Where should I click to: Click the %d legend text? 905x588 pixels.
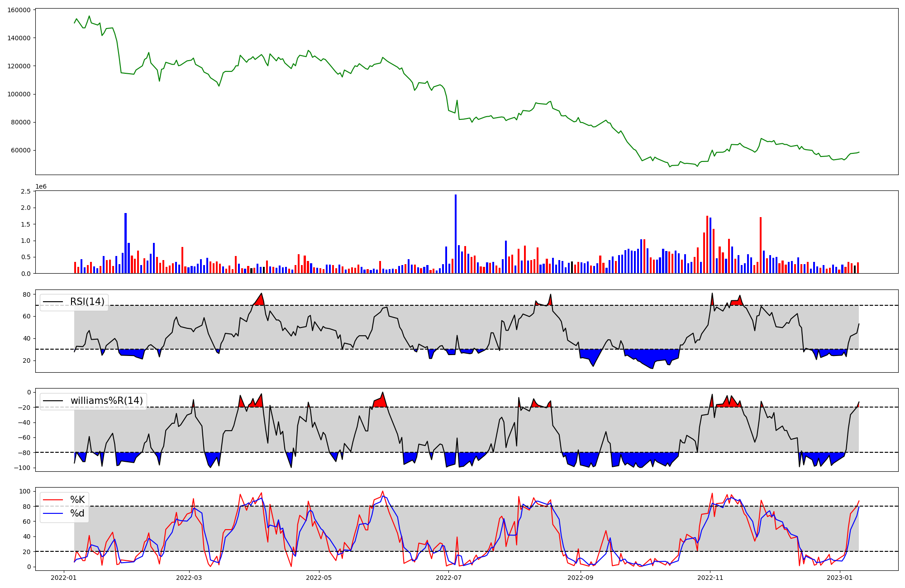[77, 513]
